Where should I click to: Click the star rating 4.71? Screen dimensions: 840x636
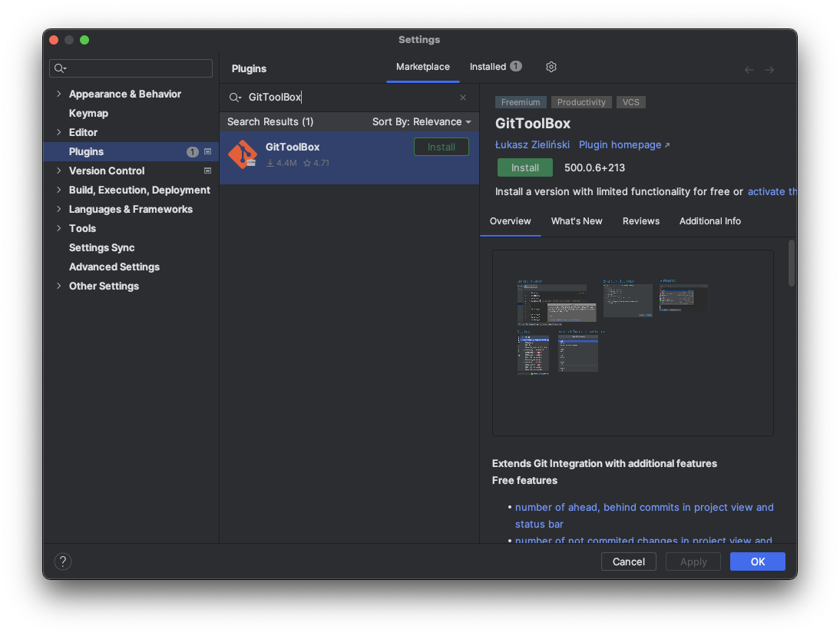(316, 163)
